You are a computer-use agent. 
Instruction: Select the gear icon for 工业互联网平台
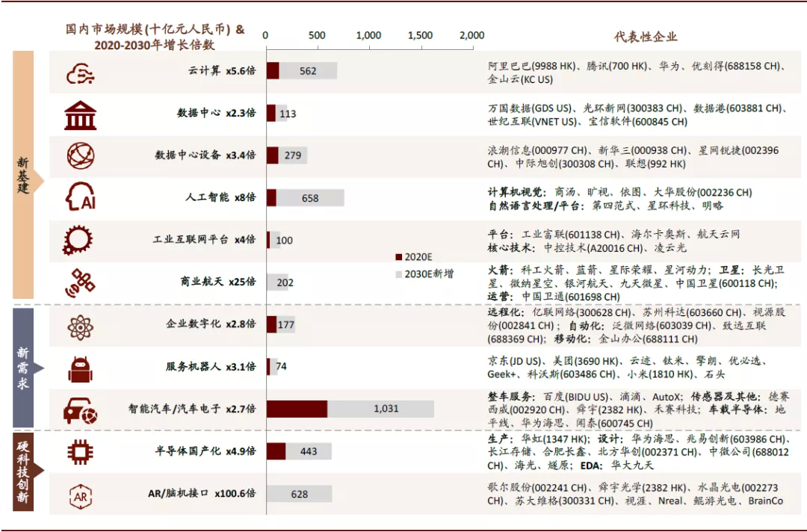tap(80, 239)
